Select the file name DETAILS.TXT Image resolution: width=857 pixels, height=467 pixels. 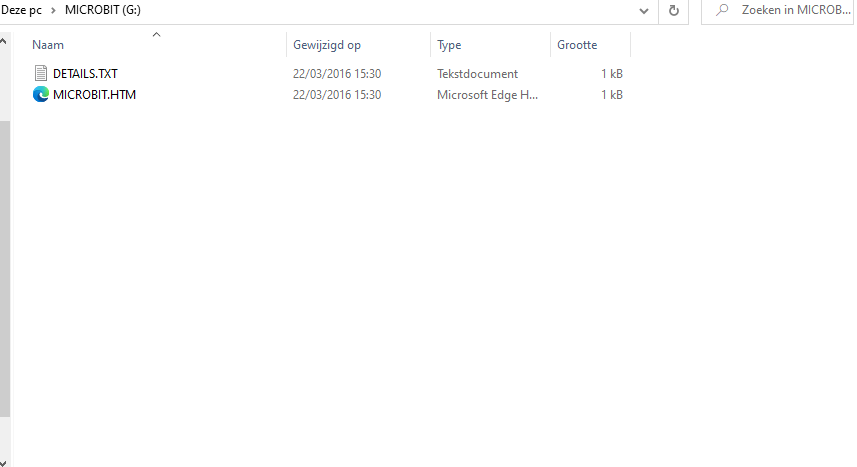tap(85, 73)
